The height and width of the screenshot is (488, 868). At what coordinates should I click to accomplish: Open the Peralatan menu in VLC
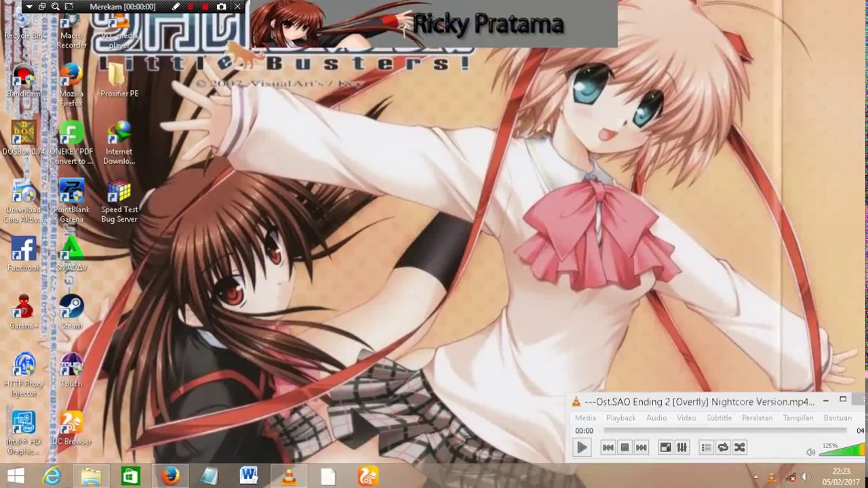pyautogui.click(x=757, y=418)
